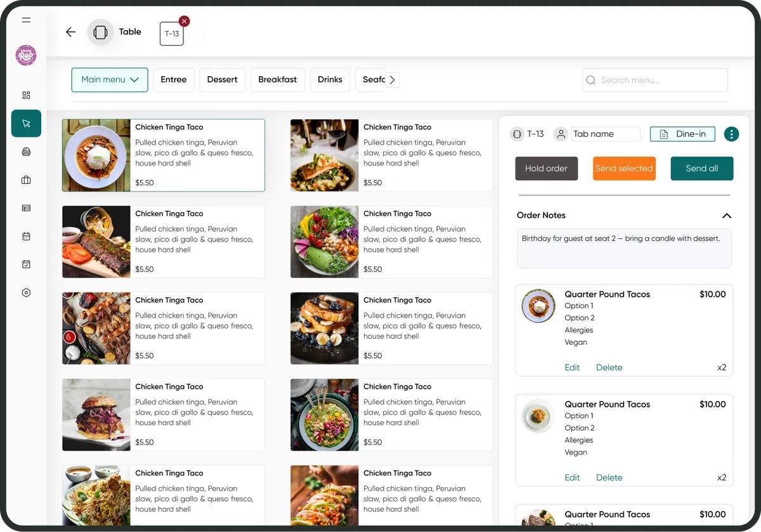Focus the Search menu field
The image size is (761, 532).
coord(655,80)
